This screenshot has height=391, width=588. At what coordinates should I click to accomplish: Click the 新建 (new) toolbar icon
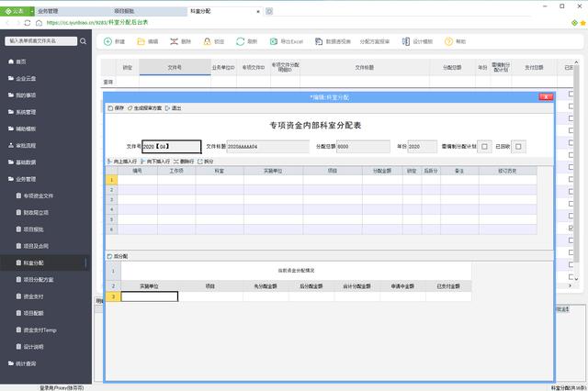pos(107,41)
